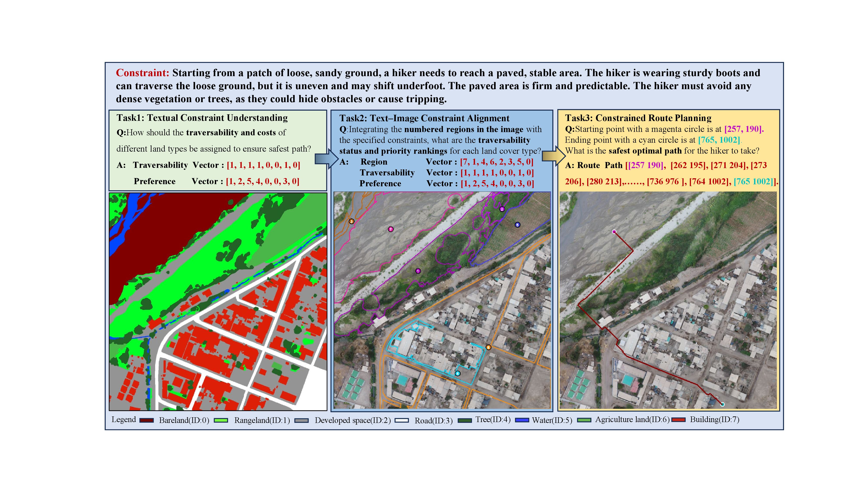Click 'Developed space(ID:2)' legend text

pos(353,420)
